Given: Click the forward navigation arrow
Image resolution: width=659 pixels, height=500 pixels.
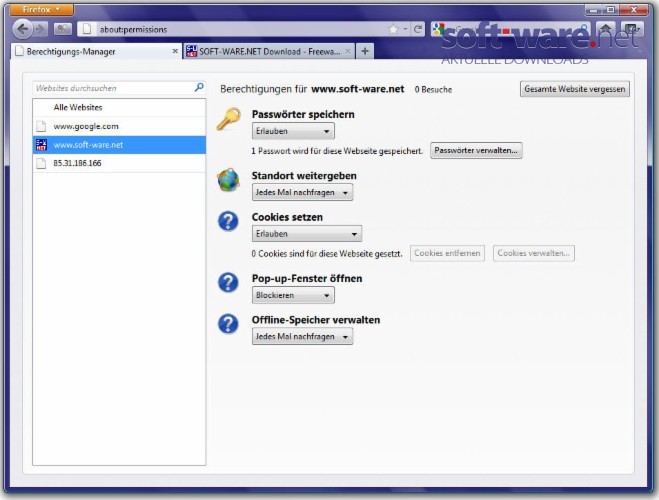Looking at the screenshot, I should (40, 29).
